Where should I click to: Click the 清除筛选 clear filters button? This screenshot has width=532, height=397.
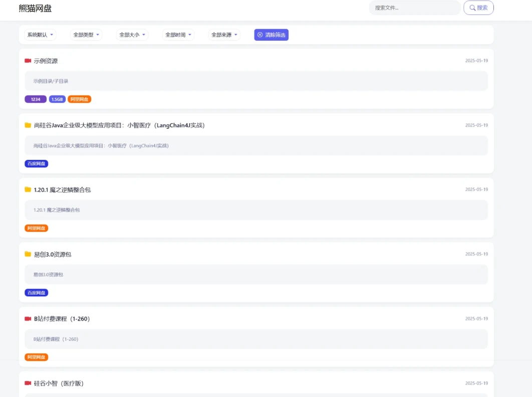272,35
